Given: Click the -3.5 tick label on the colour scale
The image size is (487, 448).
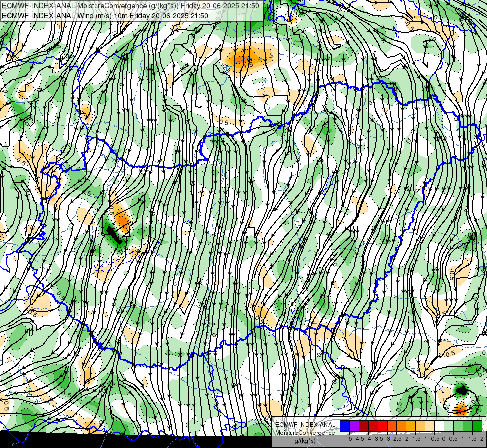Looking at the screenshot, I should 378,439.
